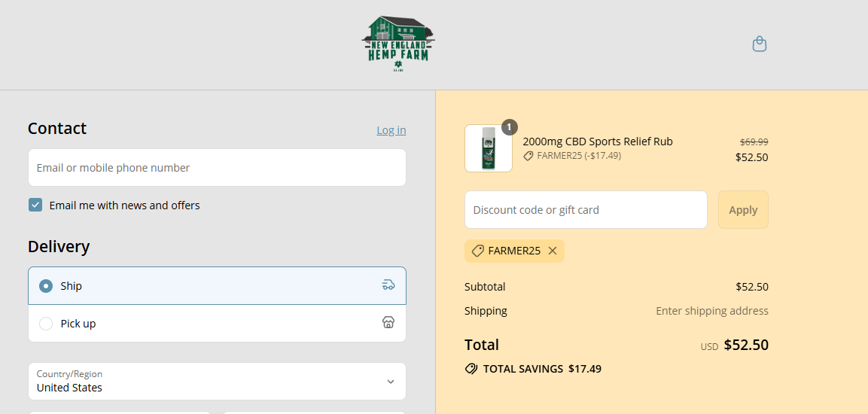This screenshot has height=414, width=868.
Task: Focus the Discount code or gift card field
Action: [x=586, y=210]
